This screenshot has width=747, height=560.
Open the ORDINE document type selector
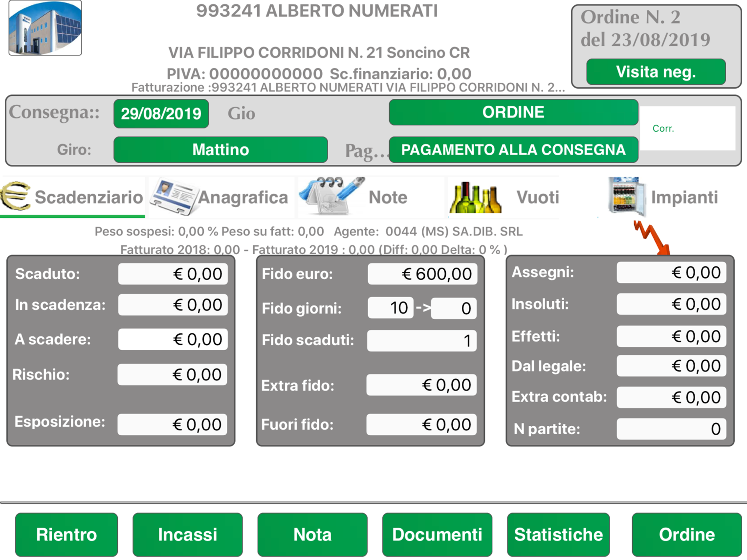pos(513,112)
